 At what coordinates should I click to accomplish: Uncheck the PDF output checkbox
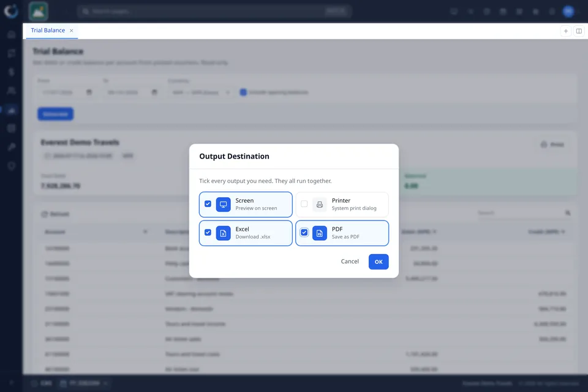(x=304, y=232)
